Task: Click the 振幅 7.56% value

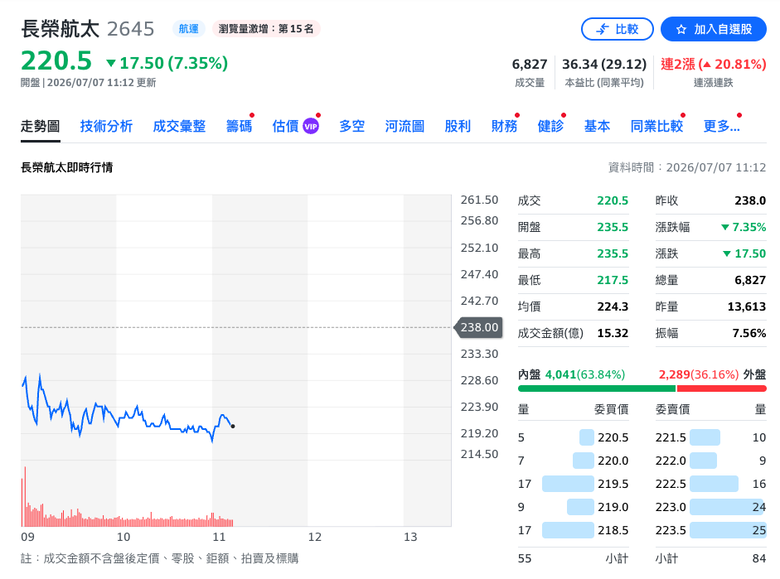Action: pyautogui.click(x=749, y=333)
